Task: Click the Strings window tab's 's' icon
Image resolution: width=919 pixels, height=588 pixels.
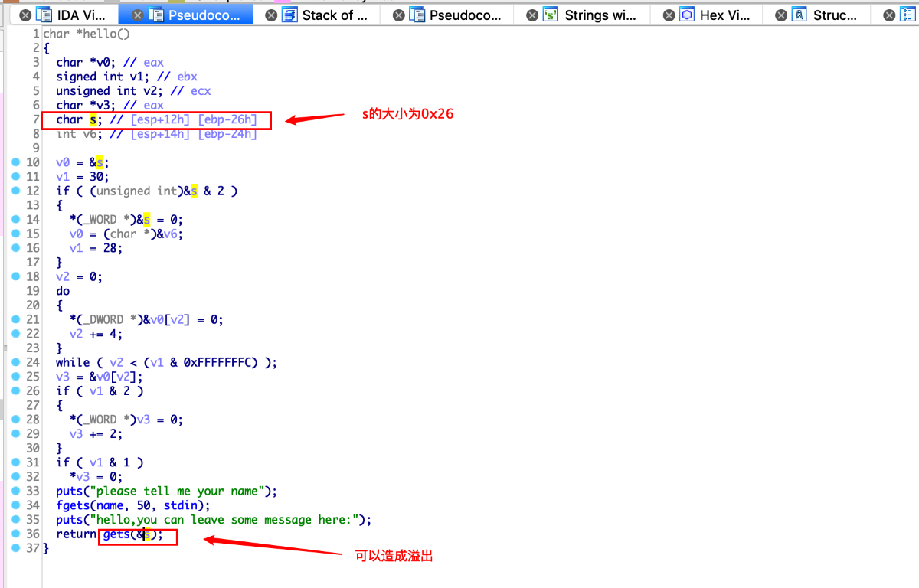Action: coord(551,15)
